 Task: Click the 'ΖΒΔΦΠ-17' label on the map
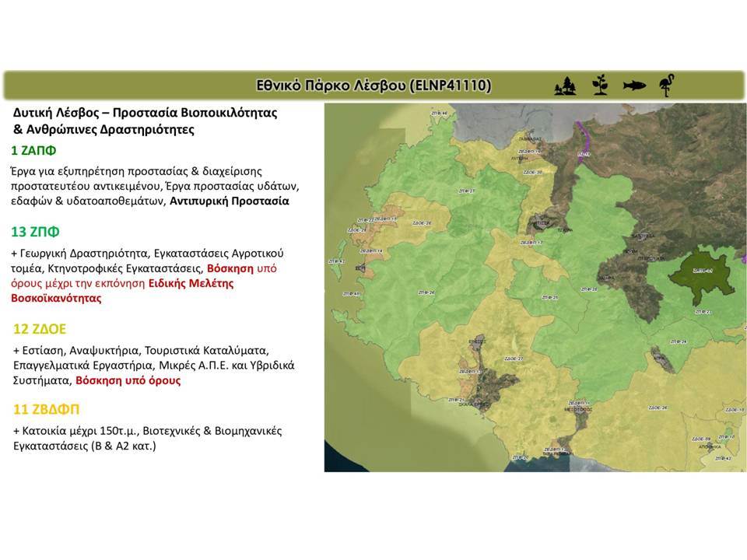531,243
